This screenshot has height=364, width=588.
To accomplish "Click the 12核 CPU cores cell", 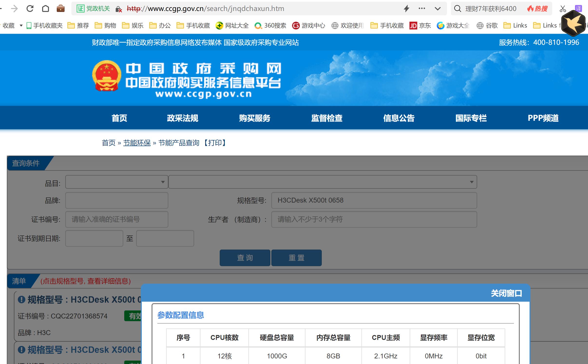I will click(x=224, y=356).
